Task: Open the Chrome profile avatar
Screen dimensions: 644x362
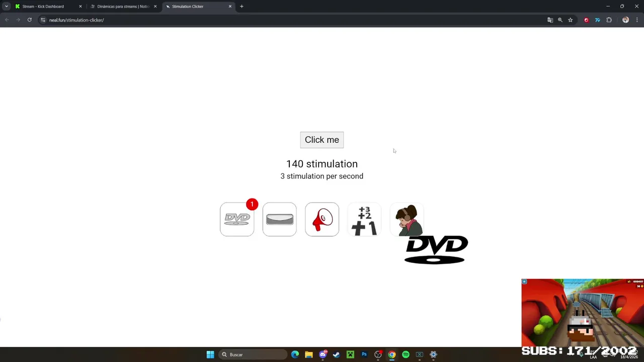Action: click(625, 20)
